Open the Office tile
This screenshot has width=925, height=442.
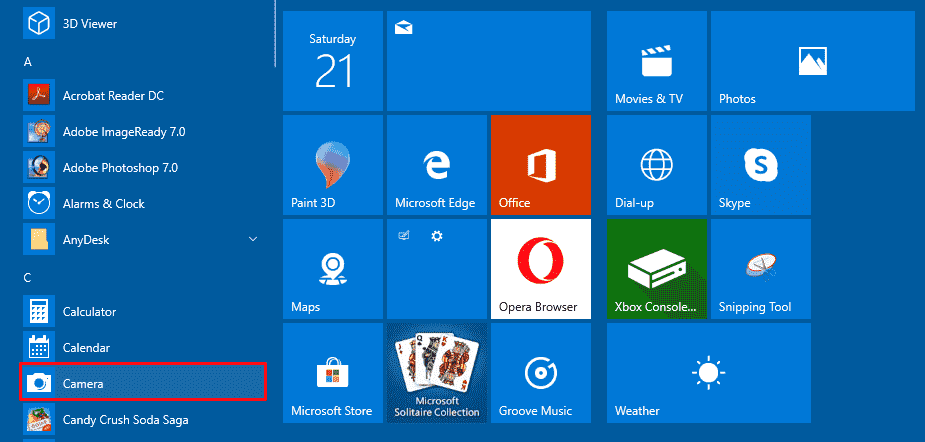540,165
